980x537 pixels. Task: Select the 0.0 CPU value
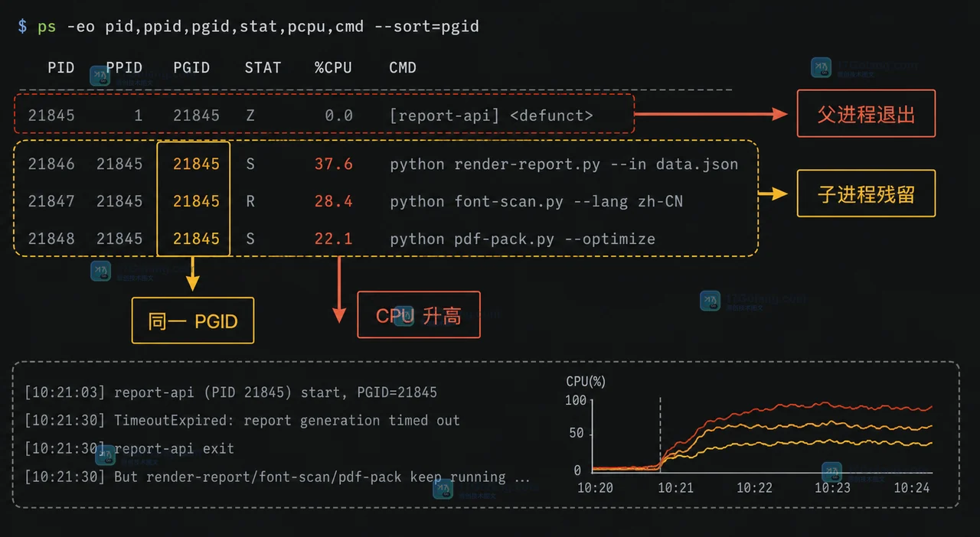tap(338, 116)
